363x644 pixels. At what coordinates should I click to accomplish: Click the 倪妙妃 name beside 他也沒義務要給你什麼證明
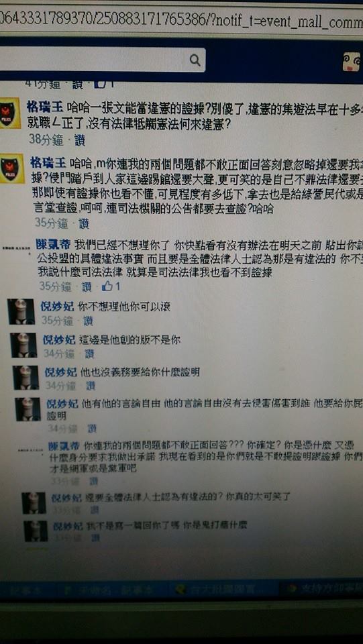click(x=60, y=372)
